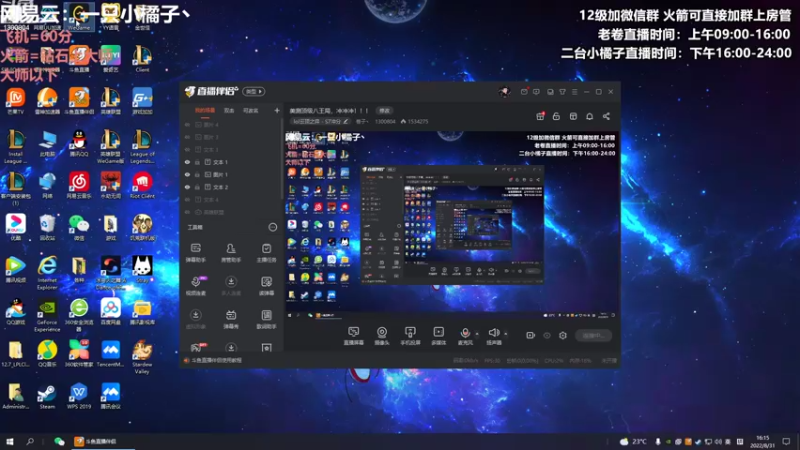800x450 pixels.
Task: Open the Riot Client desktop shortcut
Action: [x=142, y=185]
